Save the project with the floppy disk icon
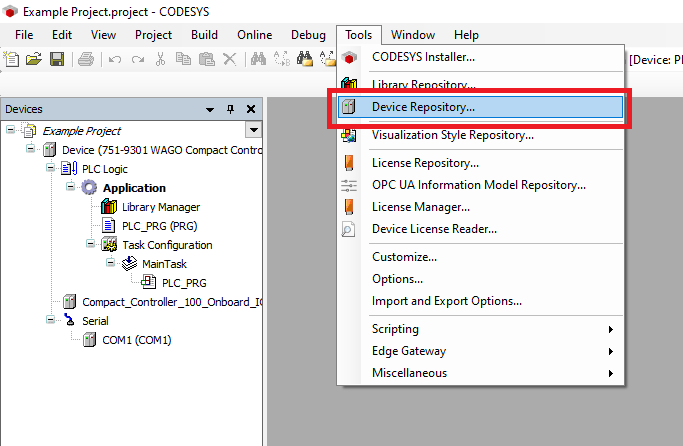 tap(56, 59)
